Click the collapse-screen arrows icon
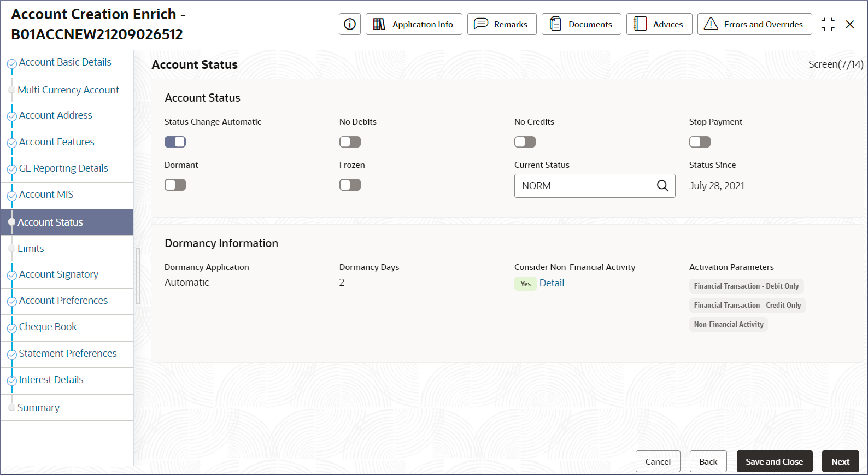Image resolution: width=868 pixels, height=475 pixels. [x=828, y=24]
